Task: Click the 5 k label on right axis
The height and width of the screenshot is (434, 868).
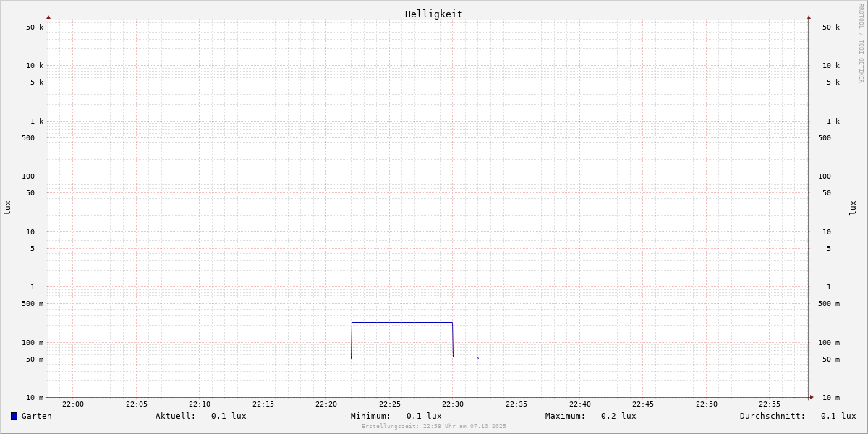Action: pyautogui.click(x=833, y=82)
